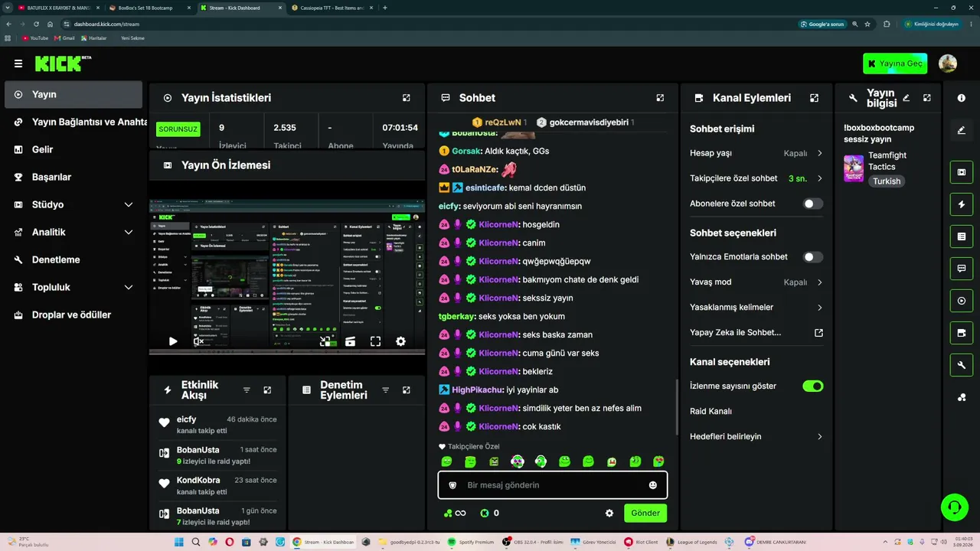Open the hamburger menu beside the Kick logo

(x=18, y=64)
